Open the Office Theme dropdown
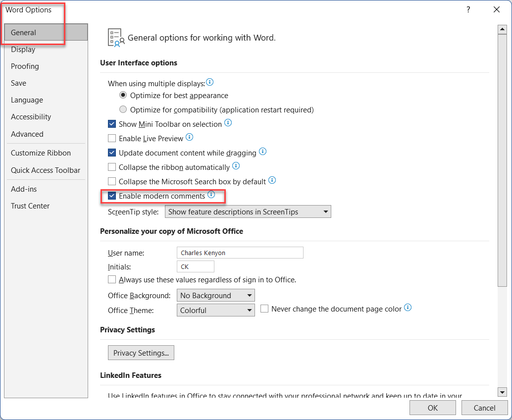512x420 pixels. tap(215, 310)
